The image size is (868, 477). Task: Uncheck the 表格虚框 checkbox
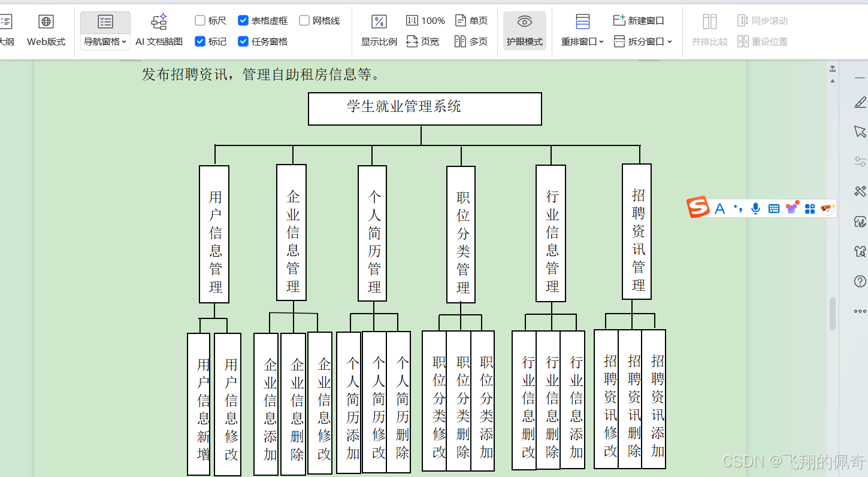click(243, 20)
